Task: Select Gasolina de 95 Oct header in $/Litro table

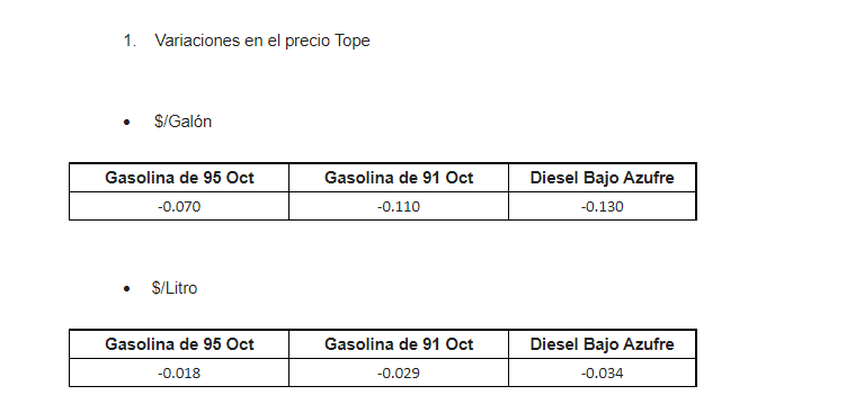Action: (x=179, y=344)
